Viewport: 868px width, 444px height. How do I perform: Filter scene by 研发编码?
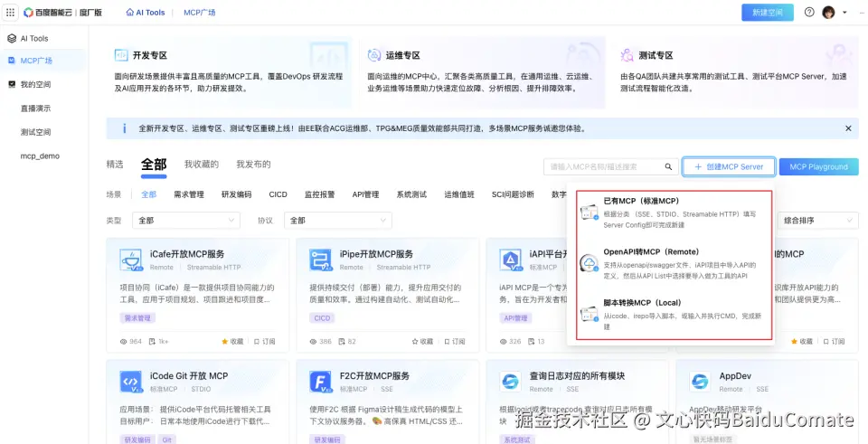236,194
